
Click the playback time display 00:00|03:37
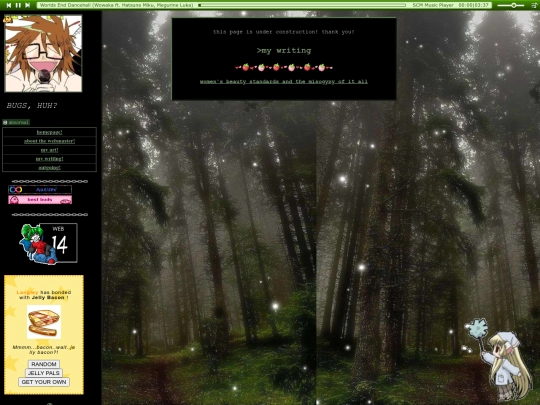tap(474, 5)
